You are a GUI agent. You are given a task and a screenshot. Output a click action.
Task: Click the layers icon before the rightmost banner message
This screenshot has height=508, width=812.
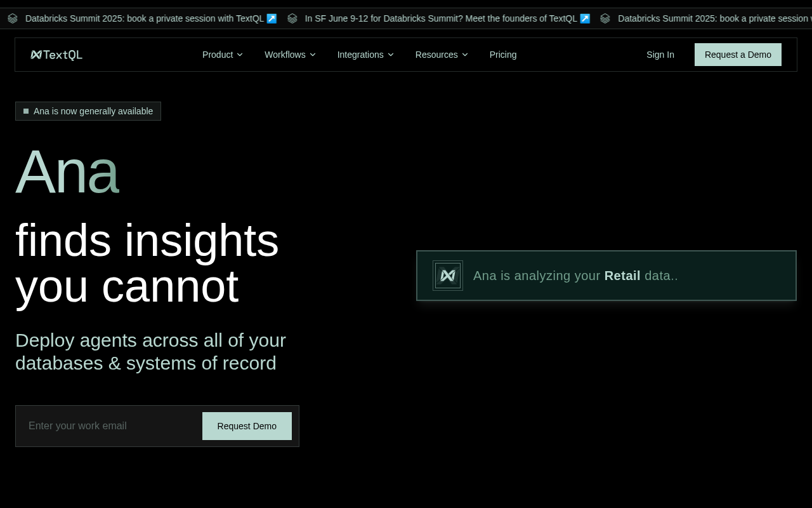[605, 18]
